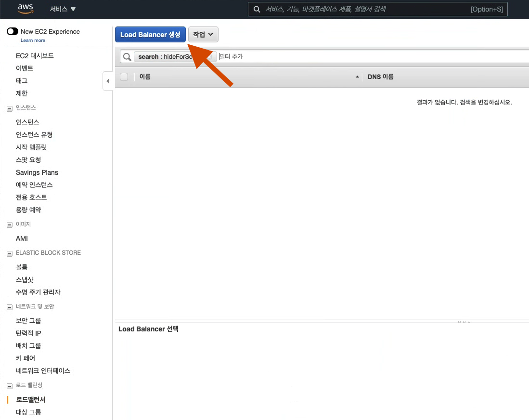Collapse the 인스턴스 sidebar section
The image size is (529, 420).
[x=10, y=108]
